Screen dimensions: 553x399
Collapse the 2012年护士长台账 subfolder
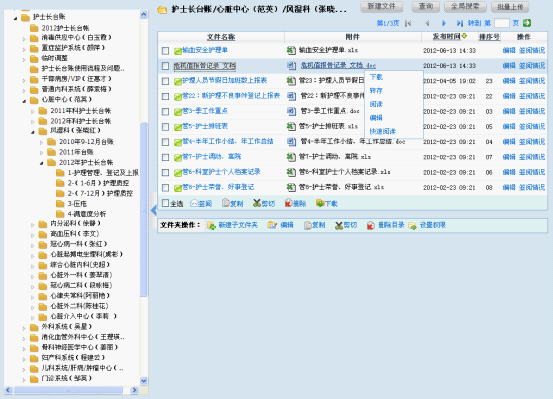click(x=41, y=163)
